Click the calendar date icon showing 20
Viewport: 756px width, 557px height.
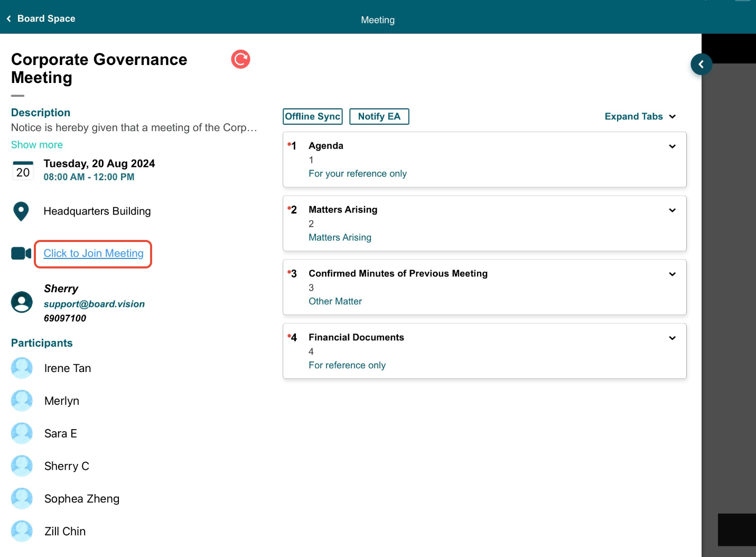click(23, 170)
